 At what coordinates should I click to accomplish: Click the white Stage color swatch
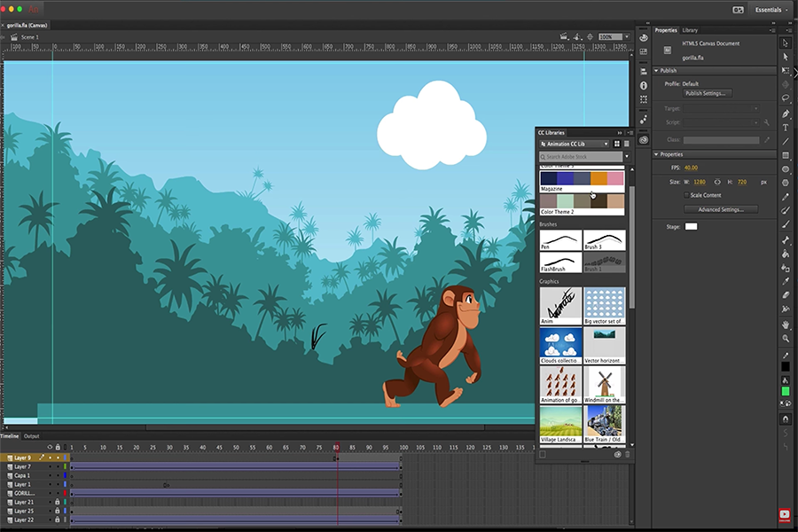pyautogui.click(x=692, y=227)
